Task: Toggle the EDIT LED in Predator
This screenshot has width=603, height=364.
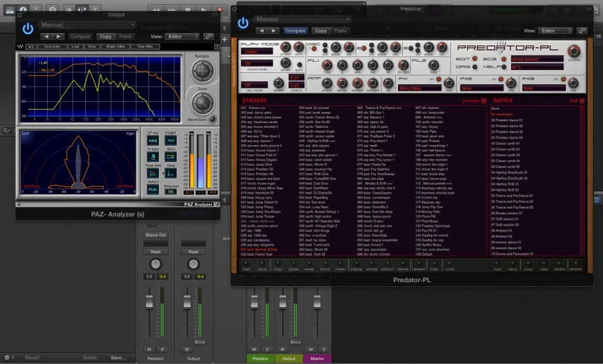Action: tap(475, 59)
